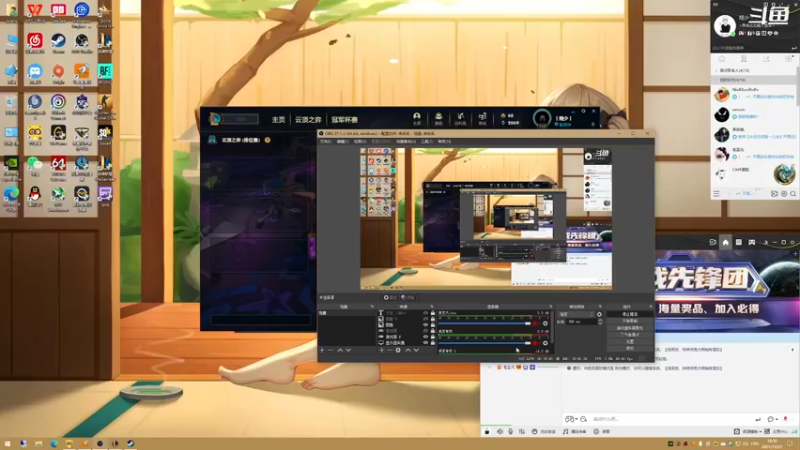800x450 pixels.
Task: Open the Steam desktop shortcut
Action: point(58,41)
